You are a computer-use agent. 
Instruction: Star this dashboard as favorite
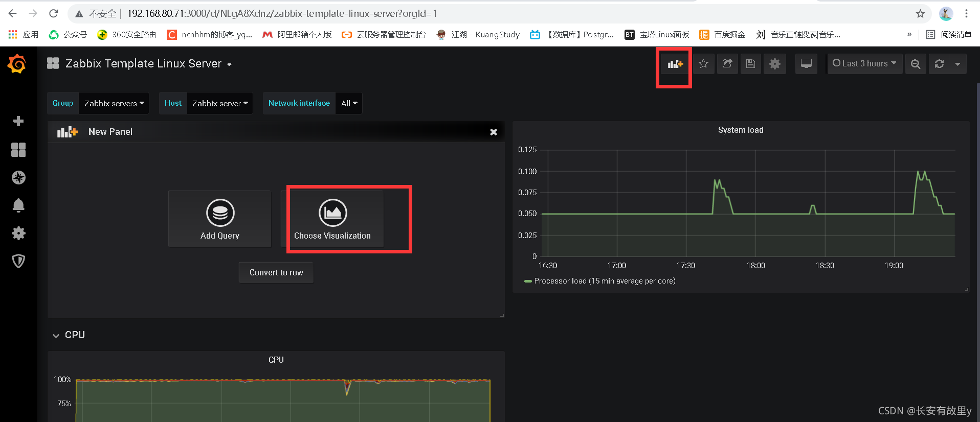(x=703, y=64)
